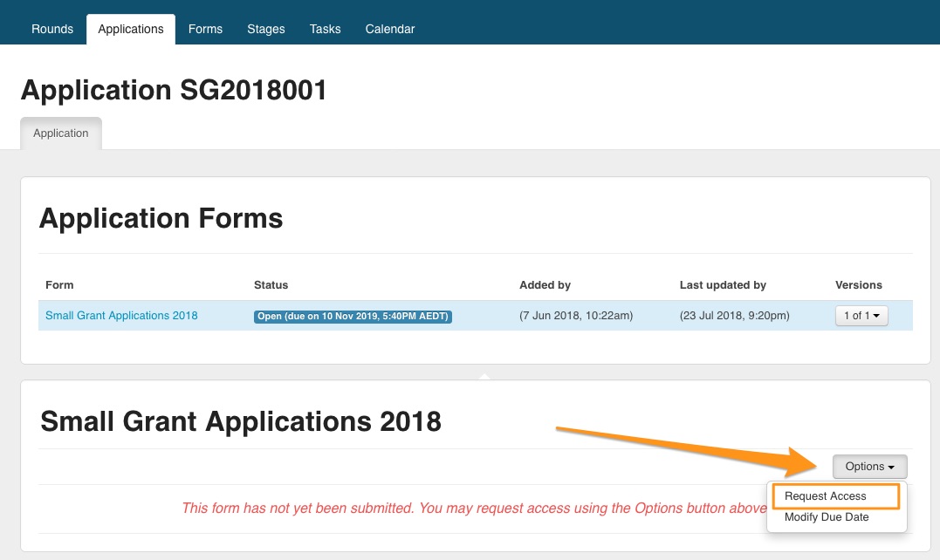Select the Applications tab in navigation bar
Viewport: 940px width, 560px height.
(131, 29)
